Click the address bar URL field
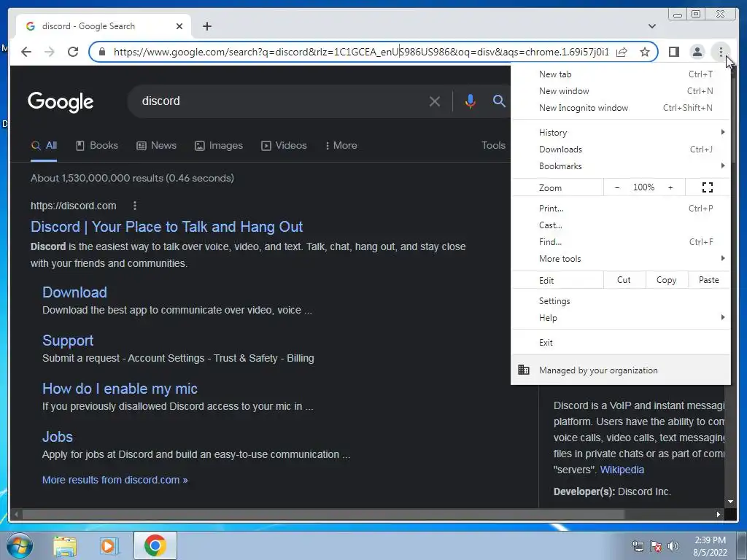The width and height of the screenshot is (747, 560). (x=361, y=52)
